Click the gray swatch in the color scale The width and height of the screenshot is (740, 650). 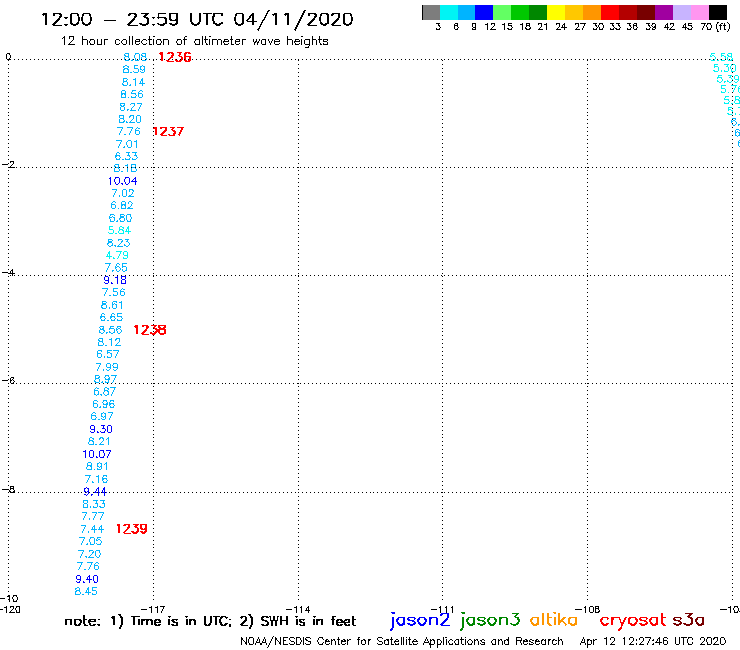click(431, 12)
